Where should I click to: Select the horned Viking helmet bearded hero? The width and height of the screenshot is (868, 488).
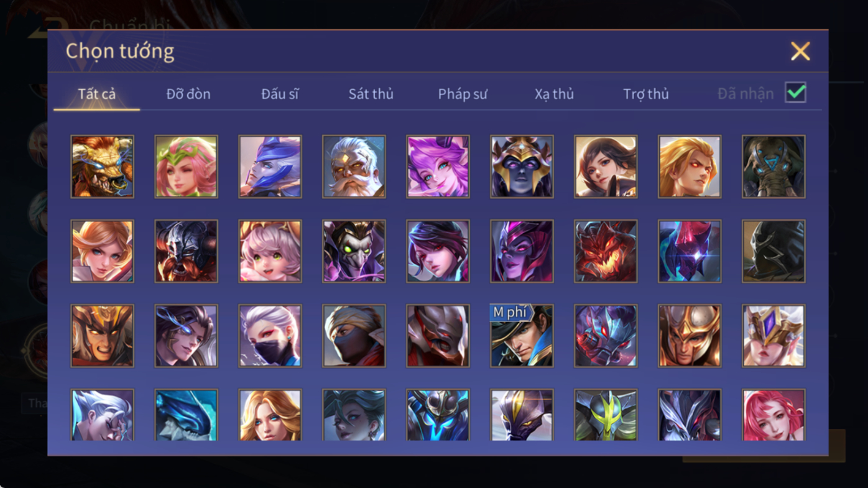point(186,251)
